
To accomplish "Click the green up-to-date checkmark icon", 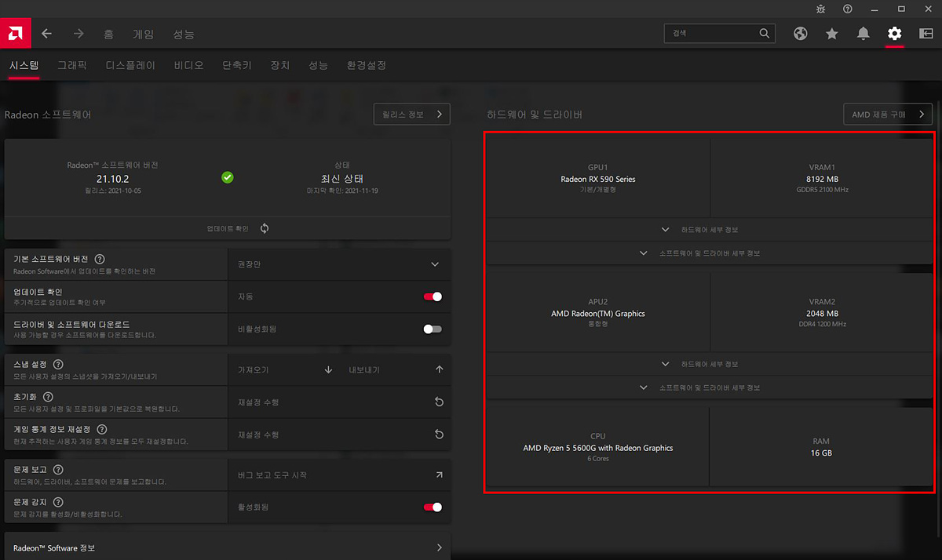I will [x=228, y=177].
